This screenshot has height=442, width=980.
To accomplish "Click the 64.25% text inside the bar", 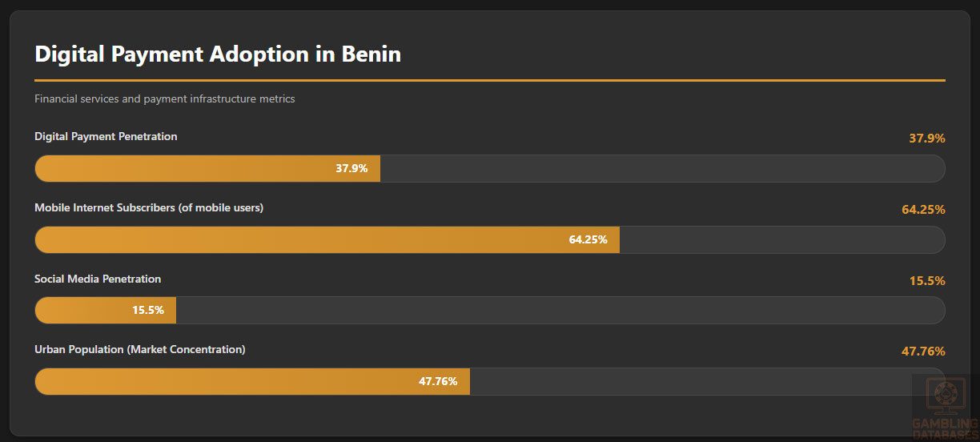I will coord(588,240).
